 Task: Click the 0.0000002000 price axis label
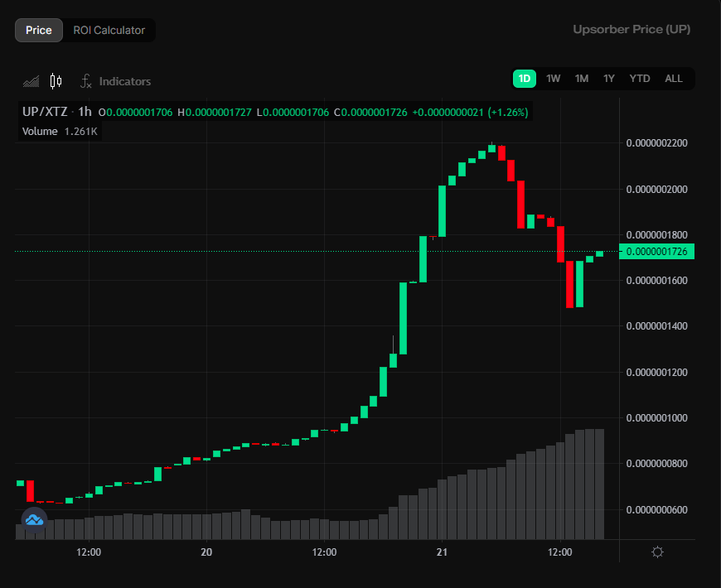(656, 190)
